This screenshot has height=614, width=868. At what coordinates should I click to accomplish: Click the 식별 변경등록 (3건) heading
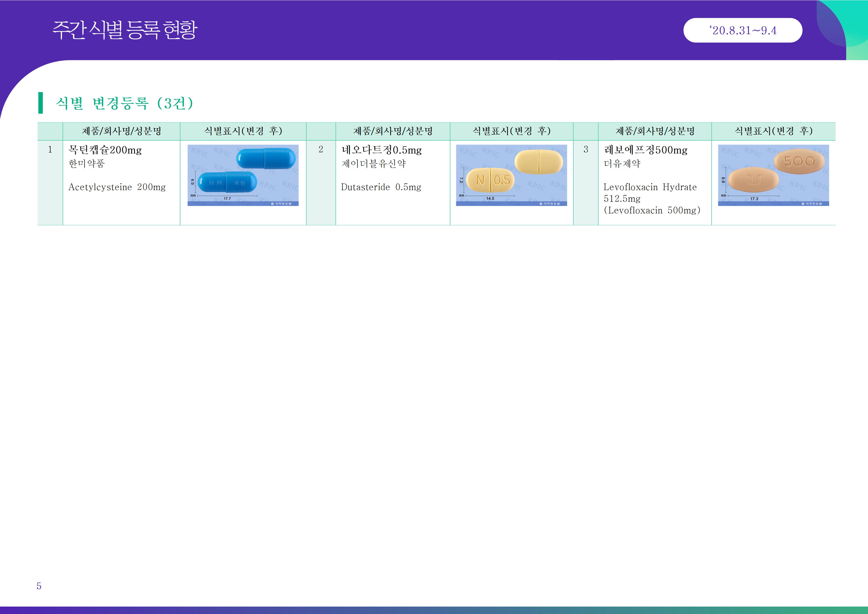coord(125,103)
